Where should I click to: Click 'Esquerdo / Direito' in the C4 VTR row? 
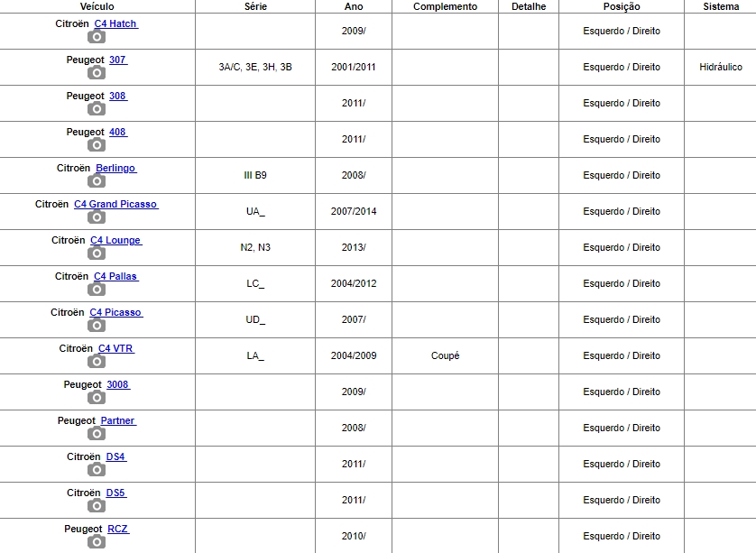click(622, 355)
